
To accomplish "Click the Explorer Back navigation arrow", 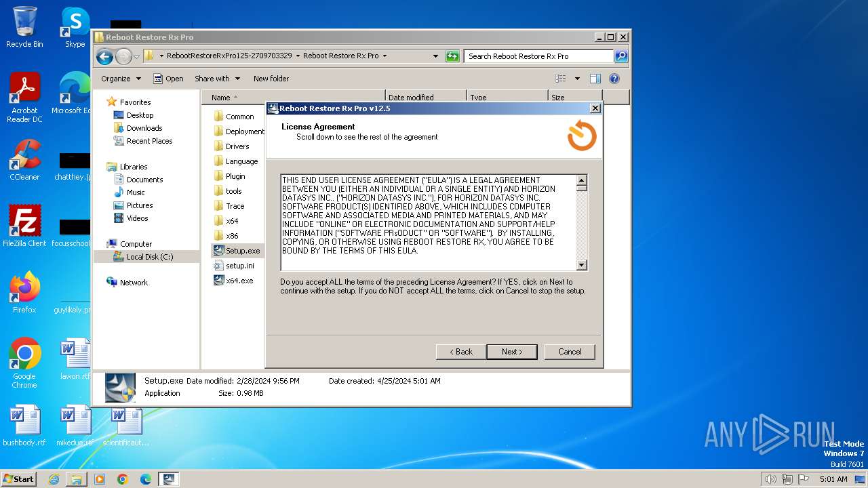I will (x=104, y=56).
